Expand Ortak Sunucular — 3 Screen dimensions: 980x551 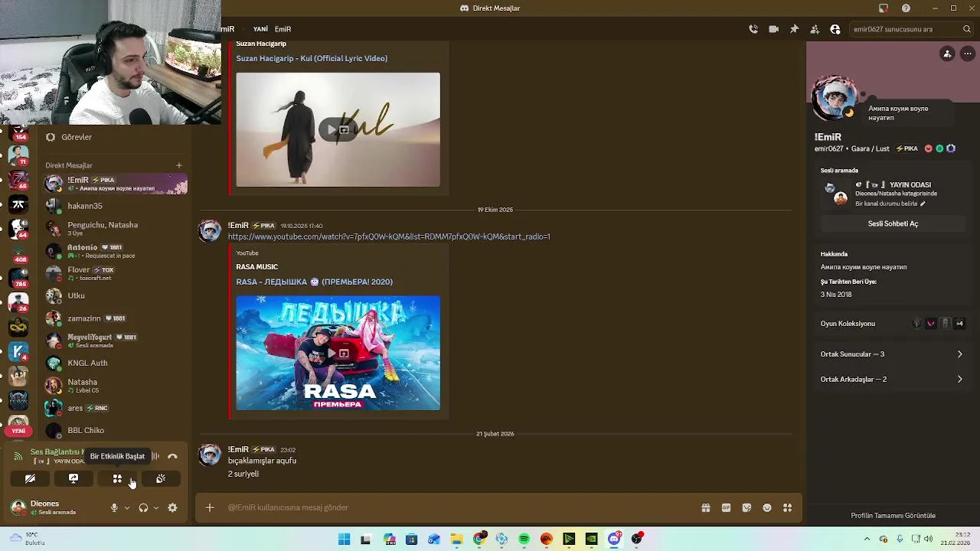tap(893, 354)
